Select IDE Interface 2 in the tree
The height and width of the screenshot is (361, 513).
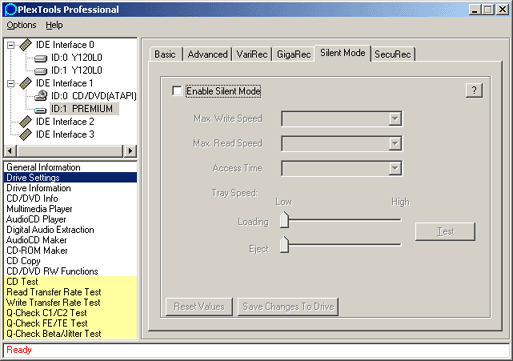65,122
